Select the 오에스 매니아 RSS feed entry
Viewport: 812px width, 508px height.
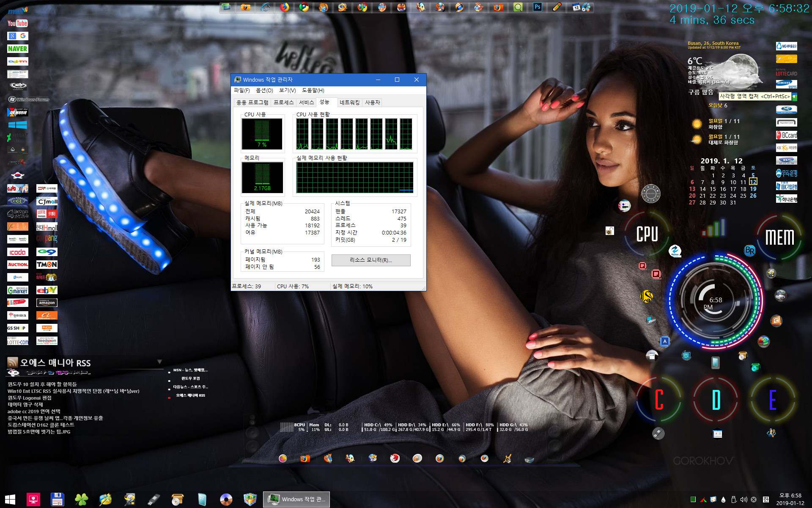(190, 395)
